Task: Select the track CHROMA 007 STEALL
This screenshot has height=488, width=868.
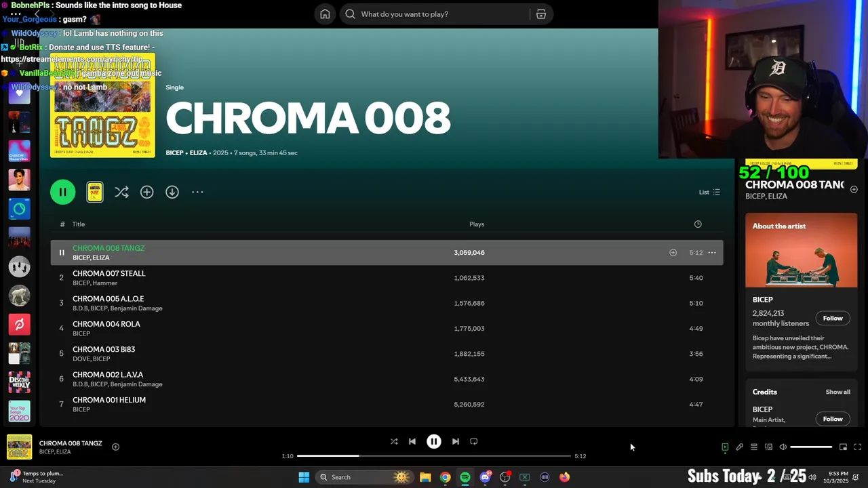Action: [x=108, y=273]
